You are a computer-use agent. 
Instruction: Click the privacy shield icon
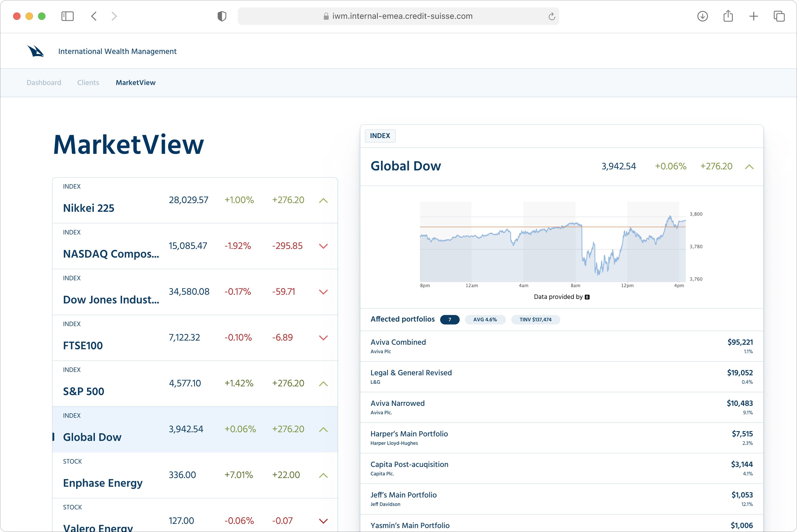coord(222,16)
